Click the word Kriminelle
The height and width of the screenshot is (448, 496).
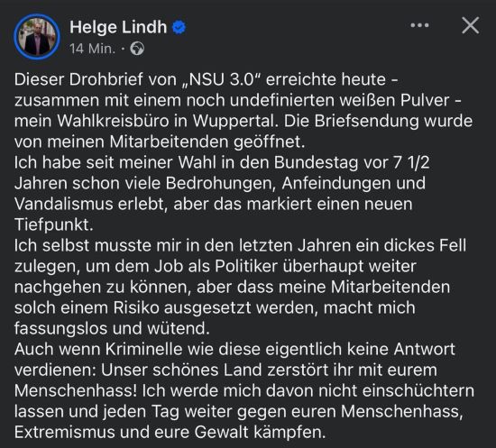click(144, 350)
